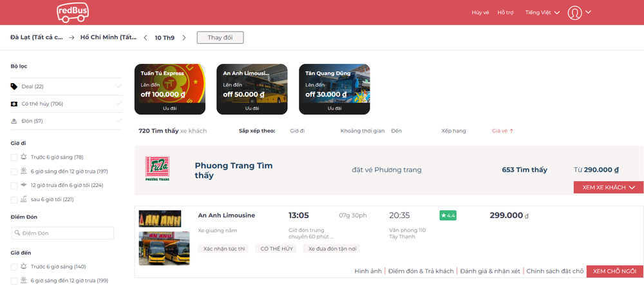644x285 pixels.
Task: Open the Tiếng Việt language dropdown
Action: pyautogui.click(x=542, y=12)
